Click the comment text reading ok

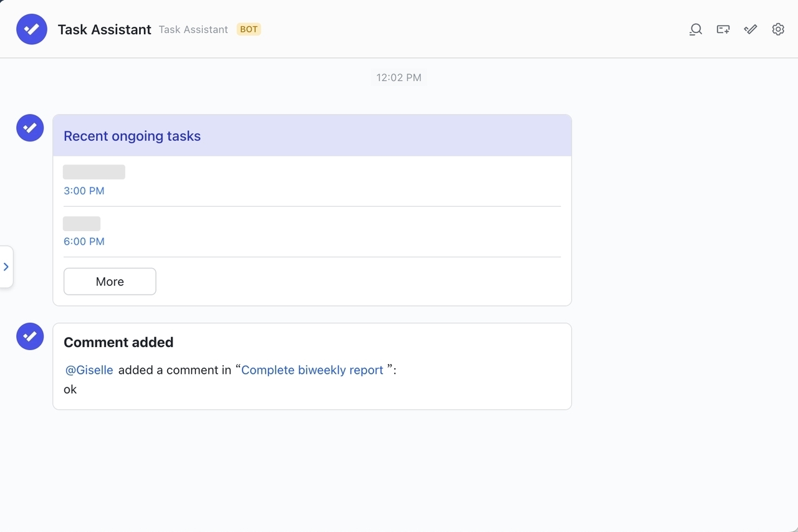[70, 389]
